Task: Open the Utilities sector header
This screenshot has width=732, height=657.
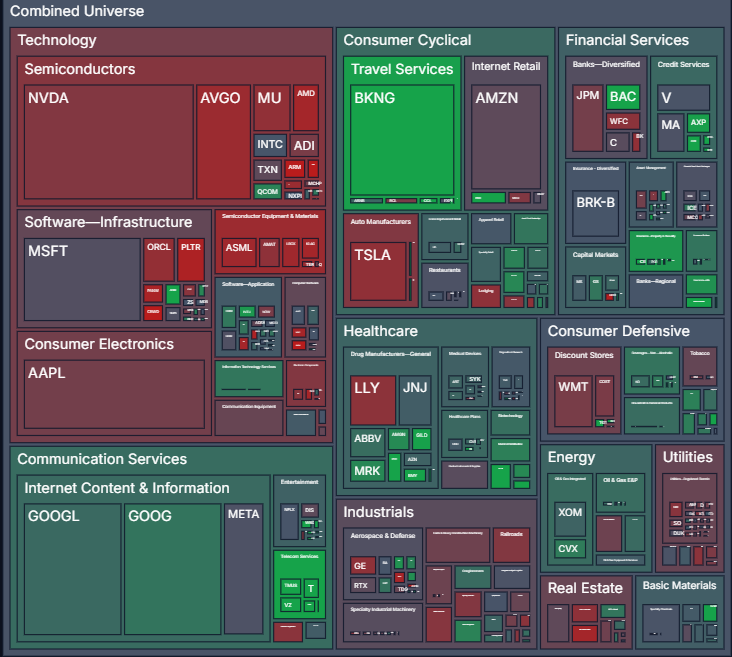Action: pyautogui.click(x=688, y=457)
